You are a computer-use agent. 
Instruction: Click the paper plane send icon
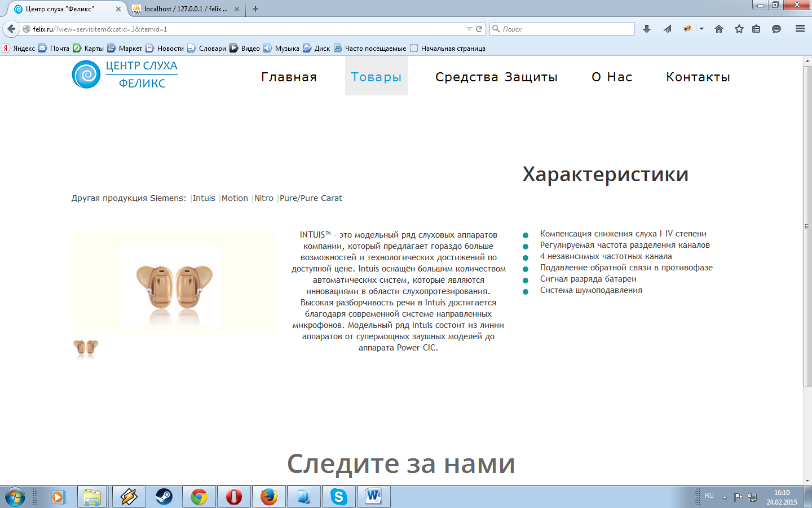[x=667, y=29]
